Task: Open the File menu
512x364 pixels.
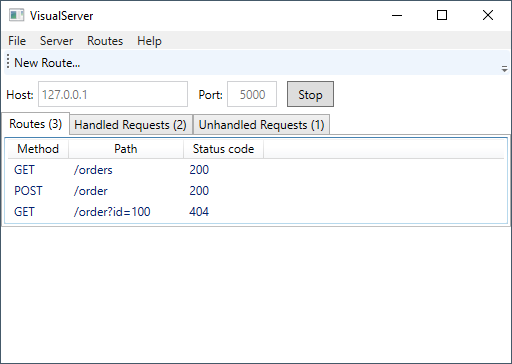Action: [17, 41]
